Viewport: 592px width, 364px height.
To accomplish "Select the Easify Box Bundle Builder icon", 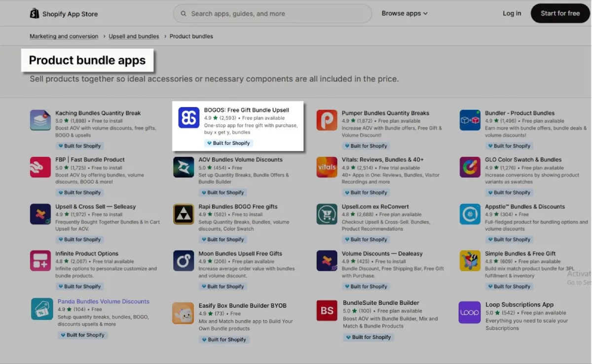I will tap(183, 313).
